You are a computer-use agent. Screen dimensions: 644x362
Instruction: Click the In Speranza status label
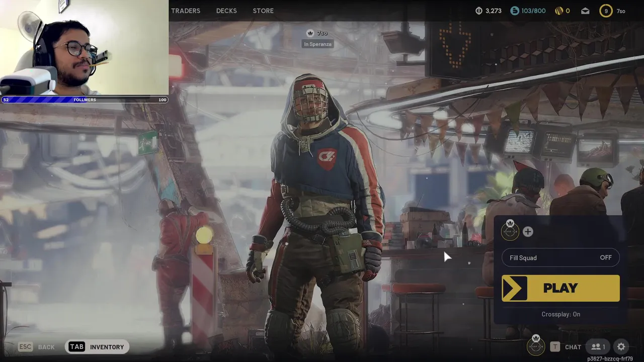click(x=318, y=44)
